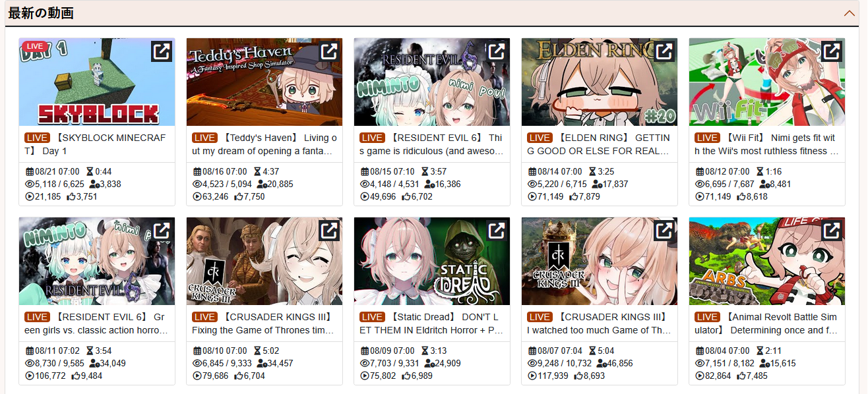The image size is (868, 394).
Task: Open external link on 08/10 Crusader Kings III
Action: (329, 231)
